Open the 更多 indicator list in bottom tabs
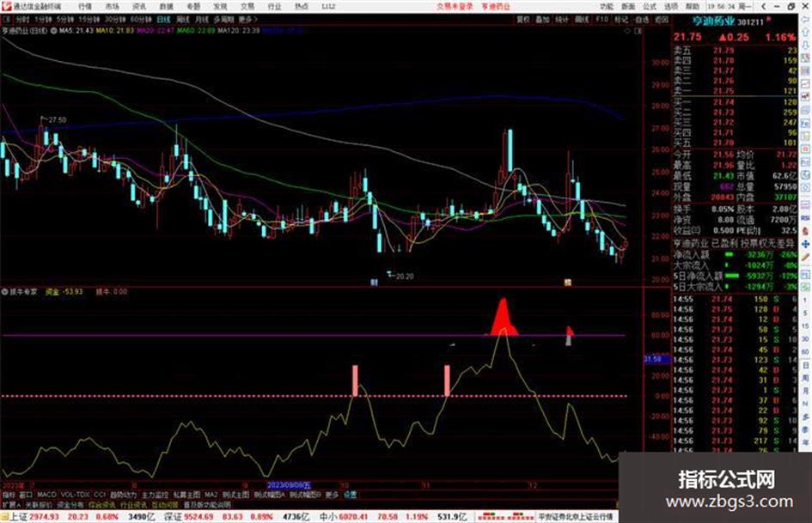Viewport: 812px width, 523px height. (x=332, y=495)
